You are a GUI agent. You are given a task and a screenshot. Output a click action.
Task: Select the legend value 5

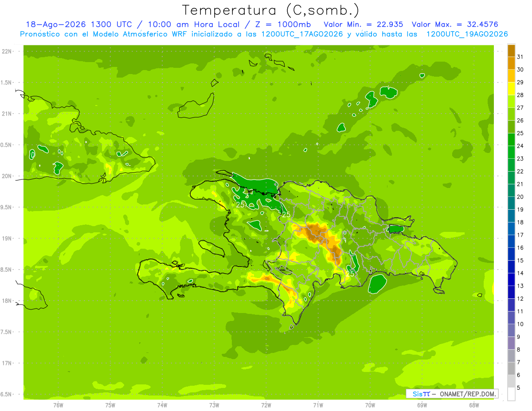(x=519, y=388)
